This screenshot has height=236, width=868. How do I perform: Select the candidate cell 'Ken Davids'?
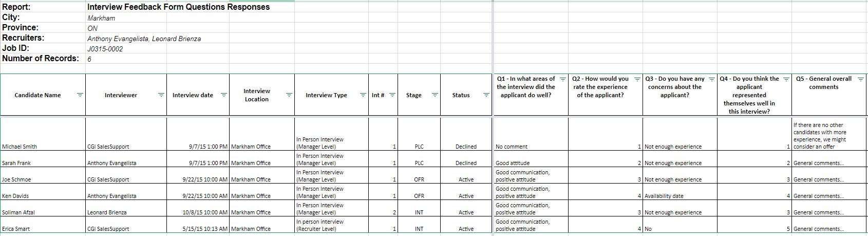pos(43,192)
